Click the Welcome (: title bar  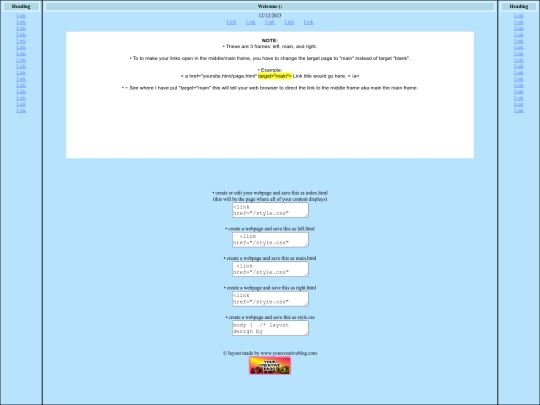click(x=270, y=7)
